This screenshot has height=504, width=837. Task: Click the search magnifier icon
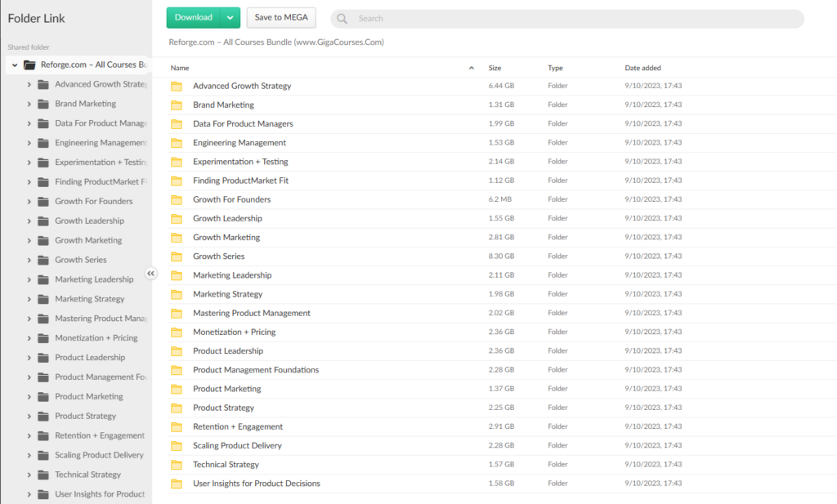click(342, 18)
